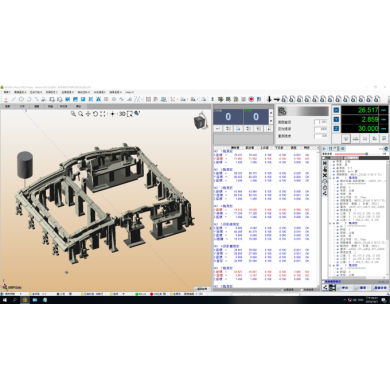This screenshot has width=390, height=390.
Task: Click the 2.859 coordinate readout
Action: pos(360,119)
